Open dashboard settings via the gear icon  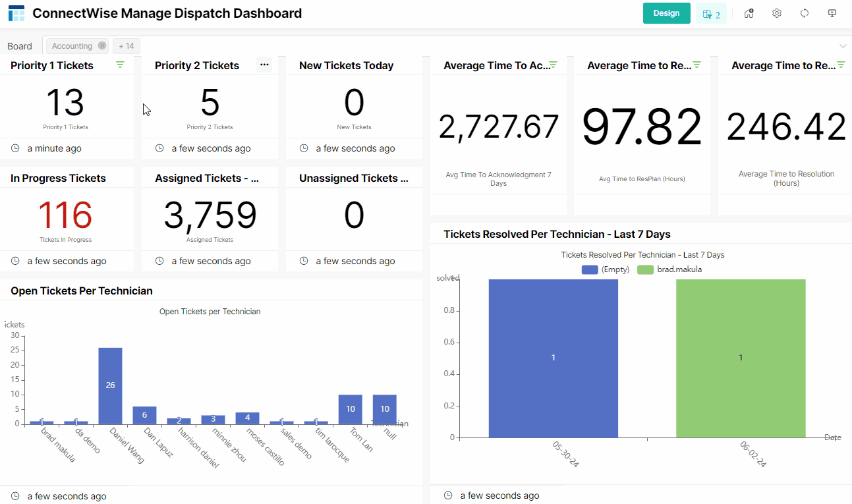tap(776, 13)
